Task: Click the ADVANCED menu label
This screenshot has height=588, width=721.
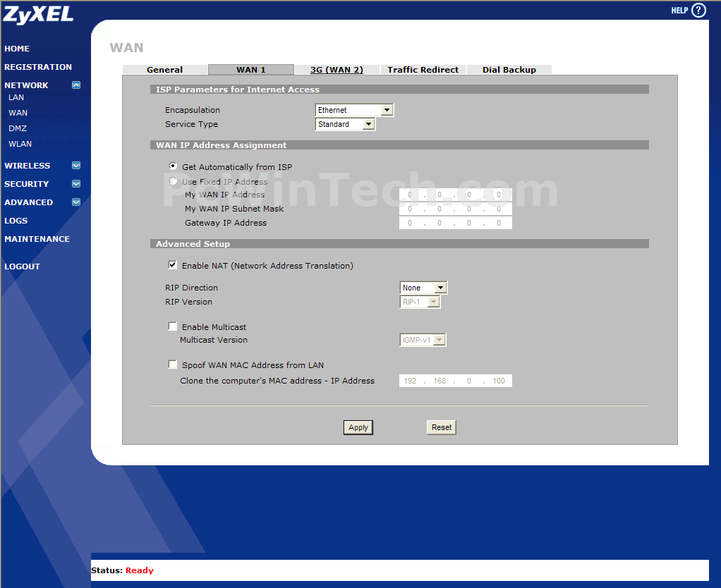Action: pyautogui.click(x=28, y=202)
